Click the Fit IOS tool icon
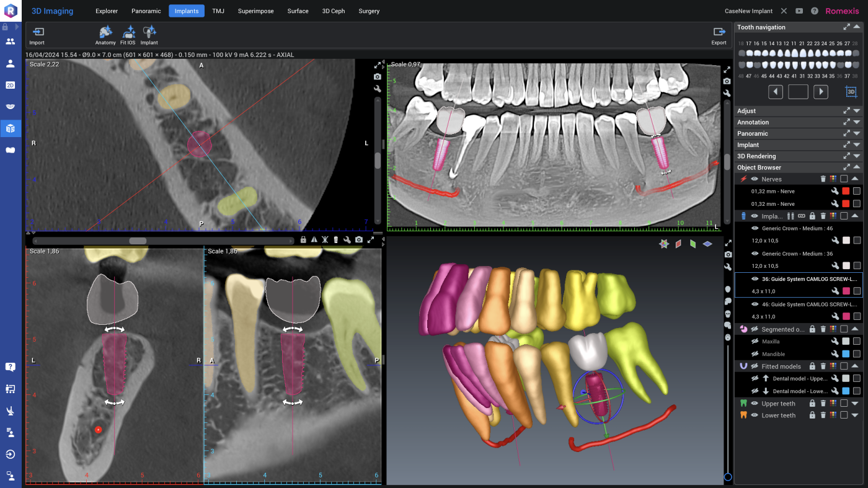The width and height of the screenshot is (868, 488). click(128, 34)
